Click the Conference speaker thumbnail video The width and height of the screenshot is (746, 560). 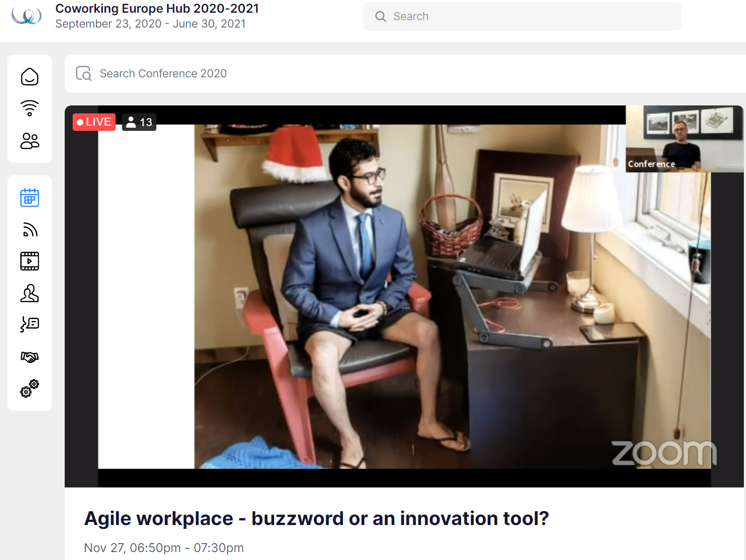[x=684, y=139]
